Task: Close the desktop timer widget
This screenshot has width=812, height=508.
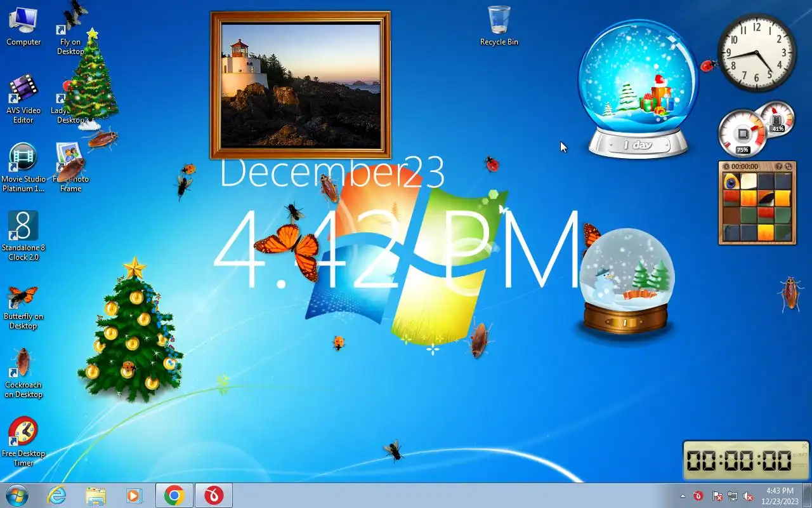Action: 804,446
